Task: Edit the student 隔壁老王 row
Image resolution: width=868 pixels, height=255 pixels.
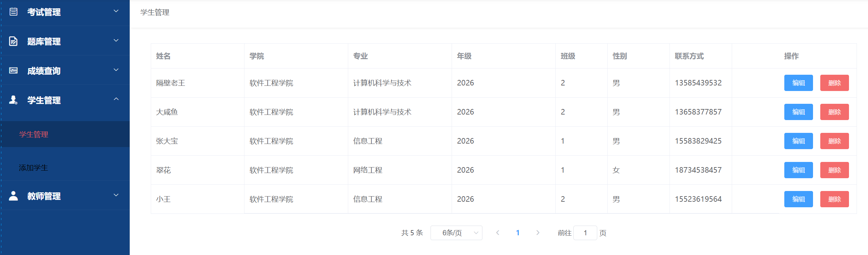Action: point(798,83)
